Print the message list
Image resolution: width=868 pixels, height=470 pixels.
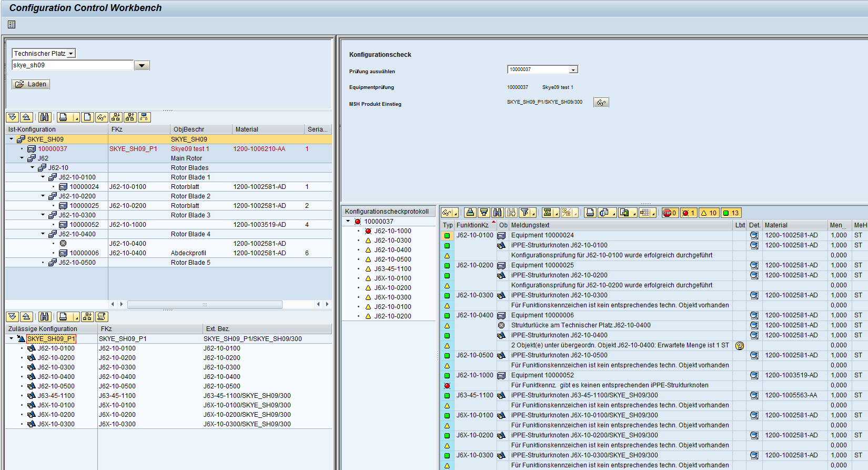pyautogui.click(x=590, y=213)
